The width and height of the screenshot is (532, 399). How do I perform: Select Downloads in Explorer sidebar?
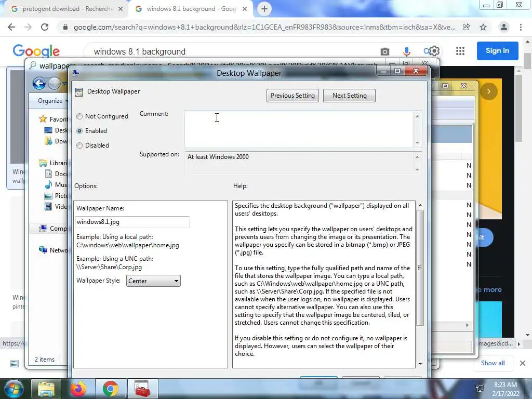tap(57, 141)
